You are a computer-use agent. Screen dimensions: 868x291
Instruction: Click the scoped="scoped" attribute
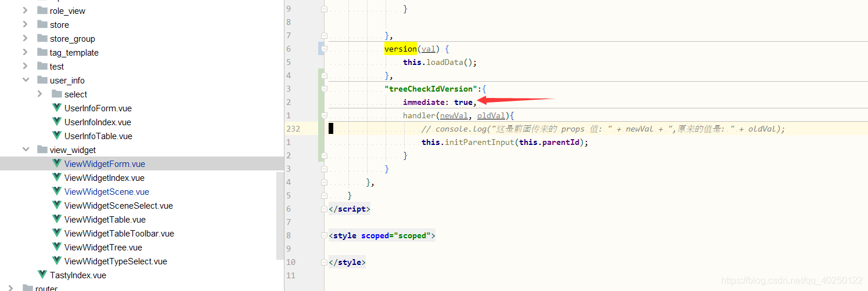click(x=395, y=235)
